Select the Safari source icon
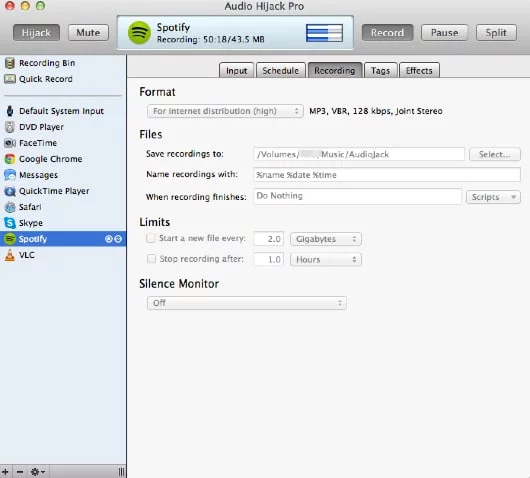 point(10,207)
